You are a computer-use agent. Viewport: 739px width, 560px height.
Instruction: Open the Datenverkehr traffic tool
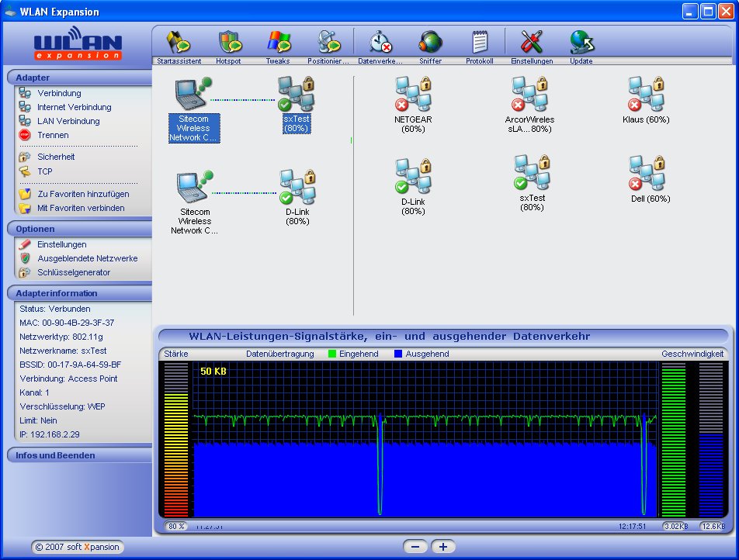[x=380, y=42]
